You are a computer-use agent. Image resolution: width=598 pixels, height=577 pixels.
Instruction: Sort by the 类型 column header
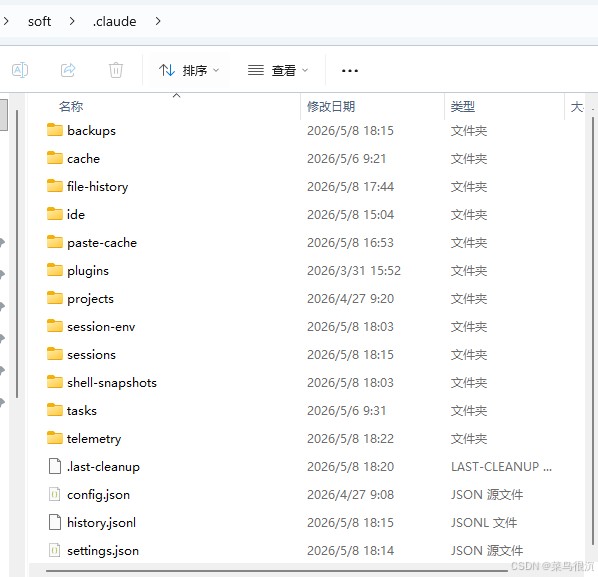point(463,106)
